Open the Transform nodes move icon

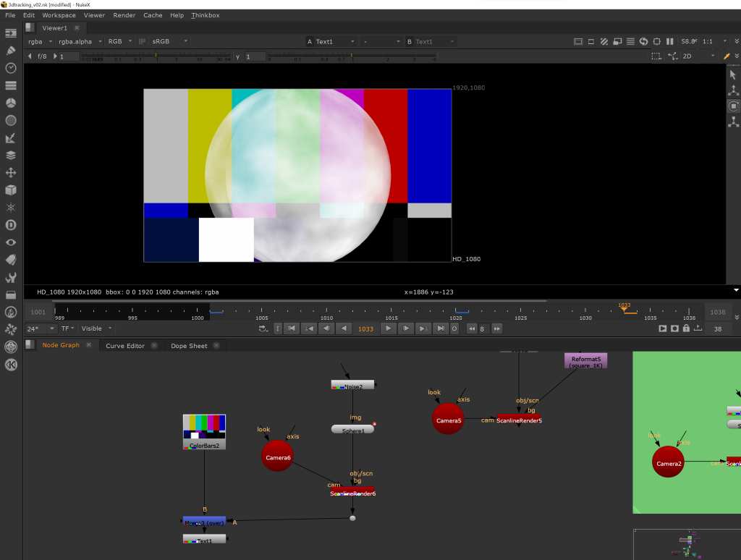(x=11, y=173)
